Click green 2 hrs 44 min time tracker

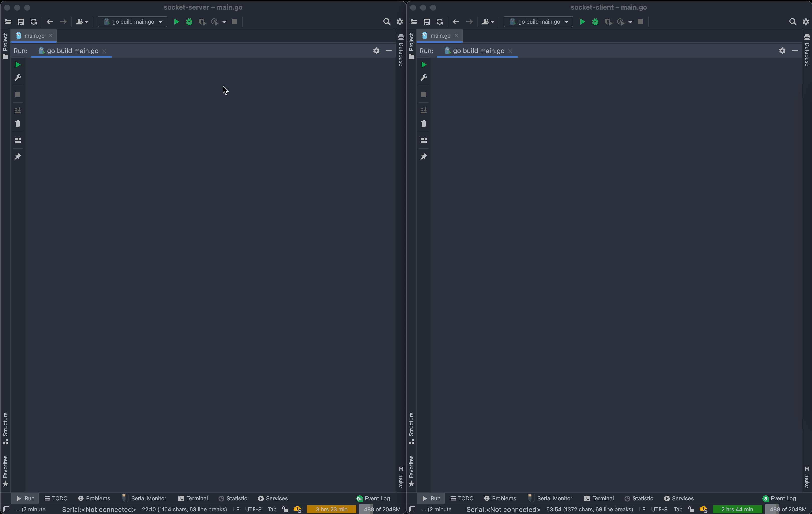[737, 509]
